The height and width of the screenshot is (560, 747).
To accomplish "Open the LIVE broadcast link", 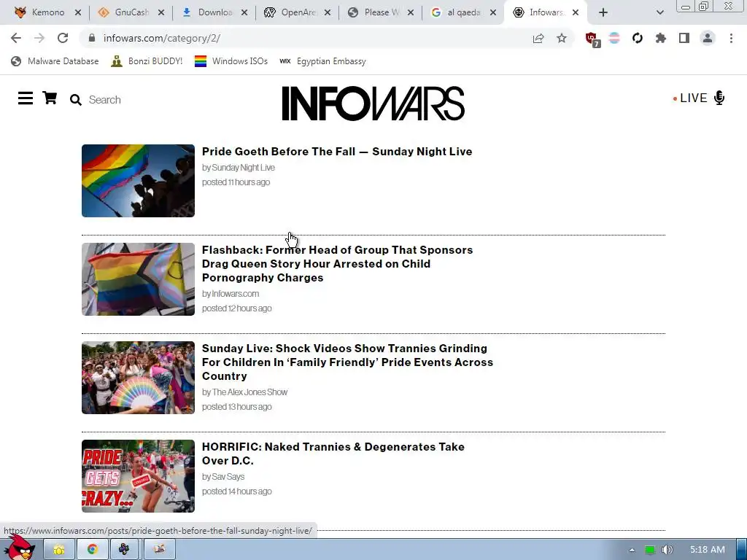I will click(x=693, y=98).
